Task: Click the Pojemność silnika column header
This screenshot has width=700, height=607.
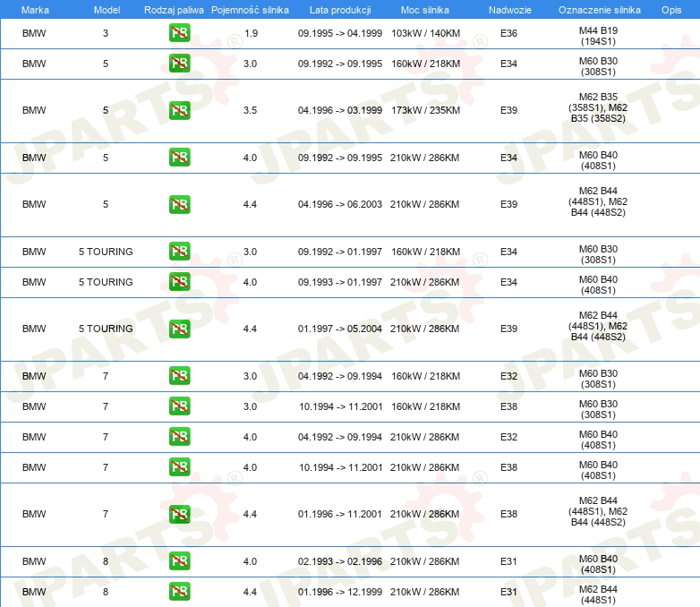Action: coord(250,10)
